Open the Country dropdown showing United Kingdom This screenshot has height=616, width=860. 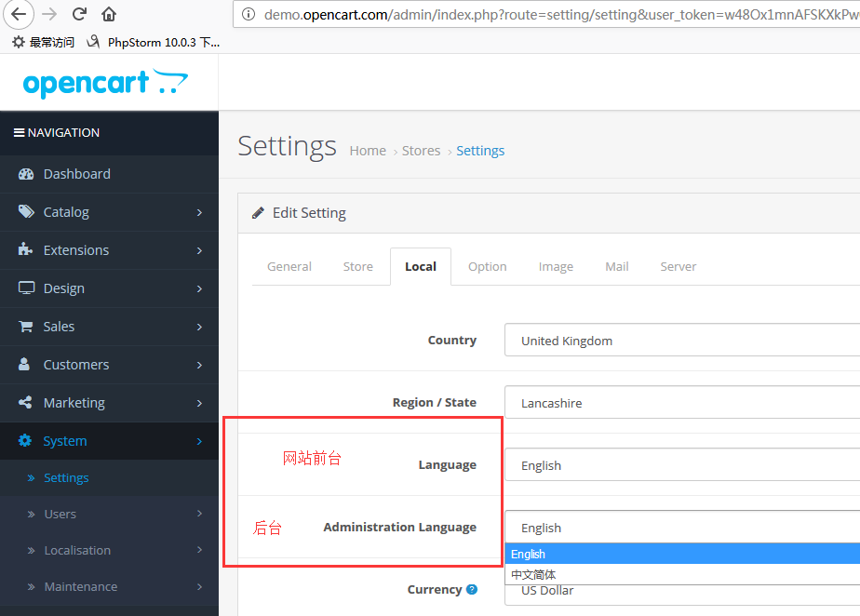(x=682, y=340)
